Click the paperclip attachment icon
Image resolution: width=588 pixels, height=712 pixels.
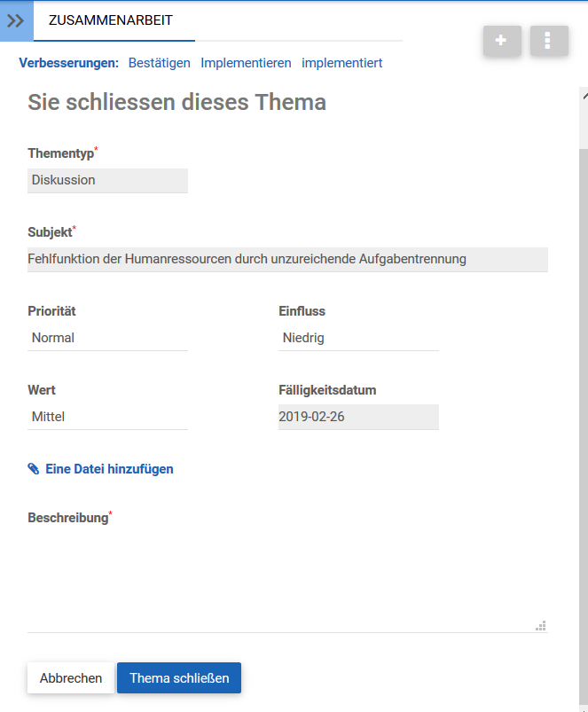click(x=34, y=469)
